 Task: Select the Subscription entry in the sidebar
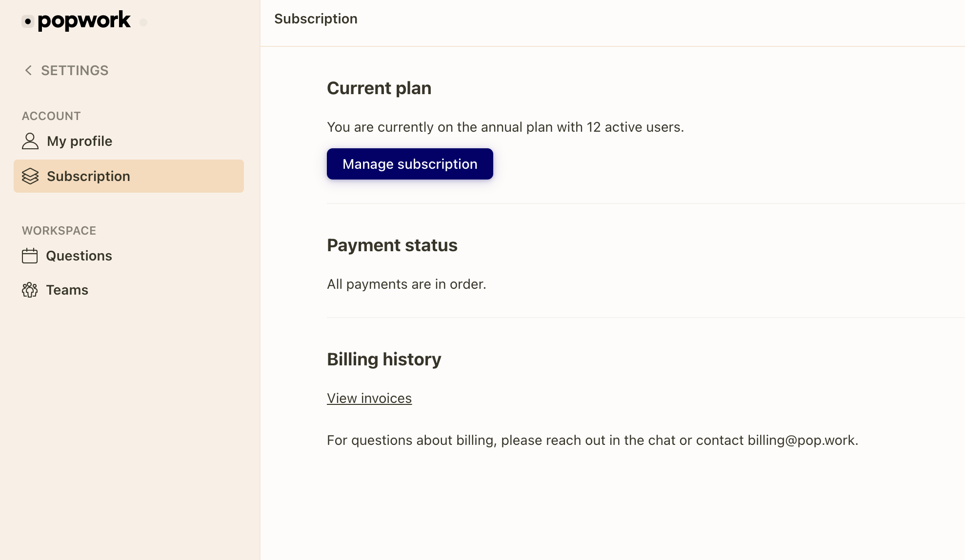point(88,176)
